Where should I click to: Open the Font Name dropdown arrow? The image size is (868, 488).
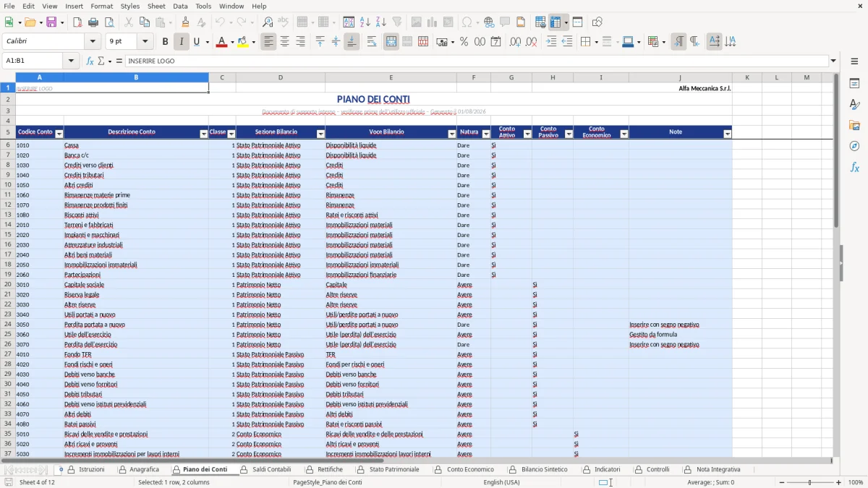pyautogui.click(x=92, y=42)
